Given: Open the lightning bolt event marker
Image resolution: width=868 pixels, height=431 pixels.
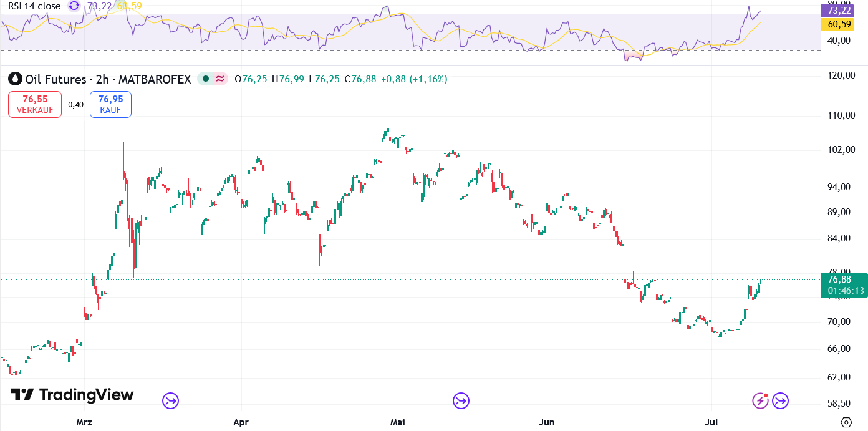Looking at the screenshot, I should 760,400.
